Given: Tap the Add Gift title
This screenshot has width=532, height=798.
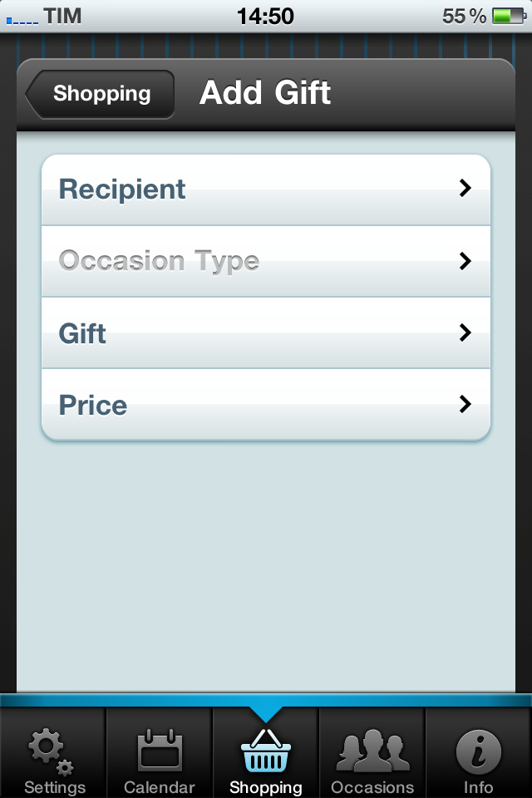Looking at the screenshot, I should (x=265, y=92).
